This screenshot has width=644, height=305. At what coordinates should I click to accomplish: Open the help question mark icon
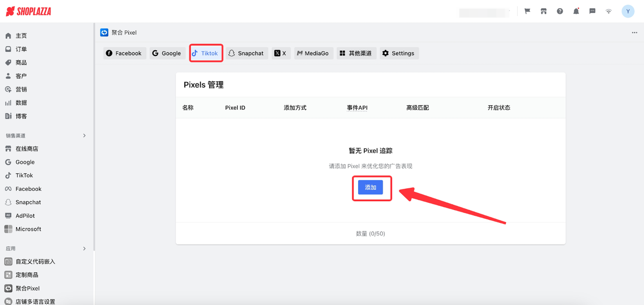pos(559,11)
